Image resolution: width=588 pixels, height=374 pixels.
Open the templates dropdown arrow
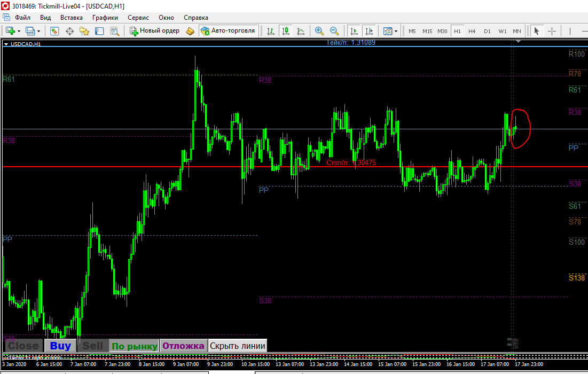click(x=396, y=31)
